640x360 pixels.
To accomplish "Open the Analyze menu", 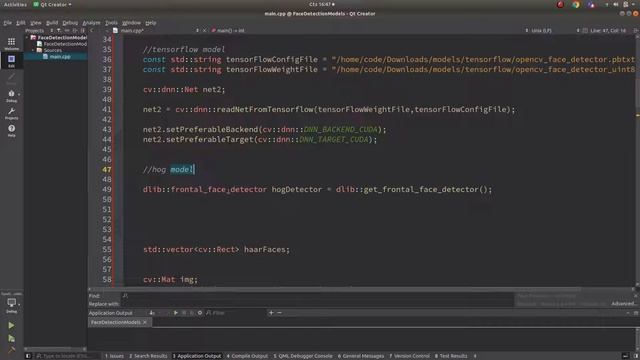I will [91, 23].
